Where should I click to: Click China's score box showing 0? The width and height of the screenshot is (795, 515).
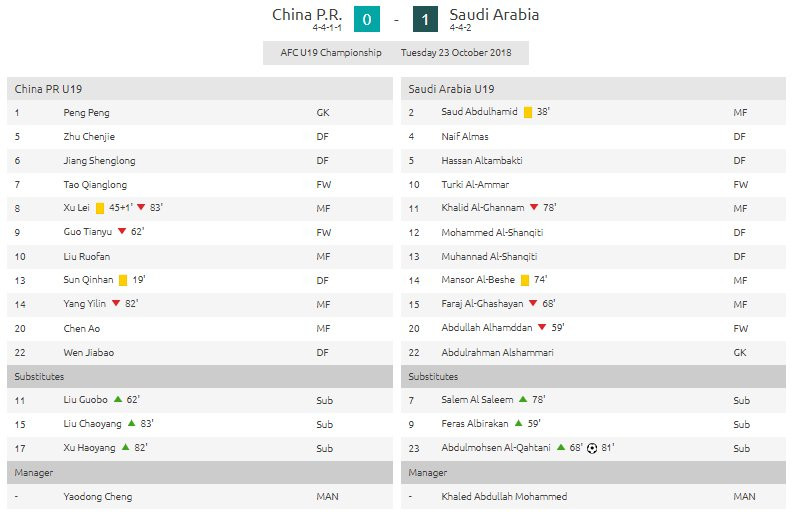pyautogui.click(x=366, y=19)
